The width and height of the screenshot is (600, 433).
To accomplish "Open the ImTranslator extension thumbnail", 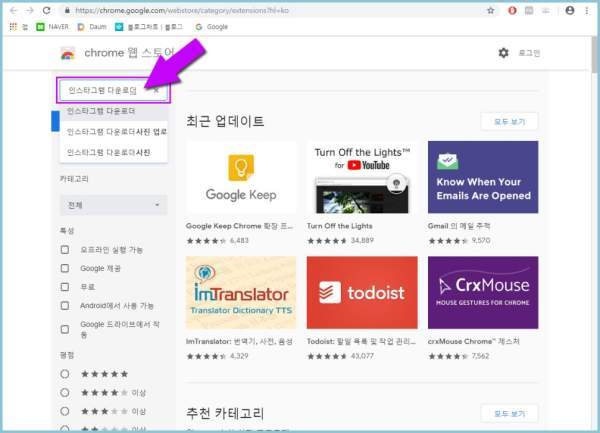I will (241, 292).
